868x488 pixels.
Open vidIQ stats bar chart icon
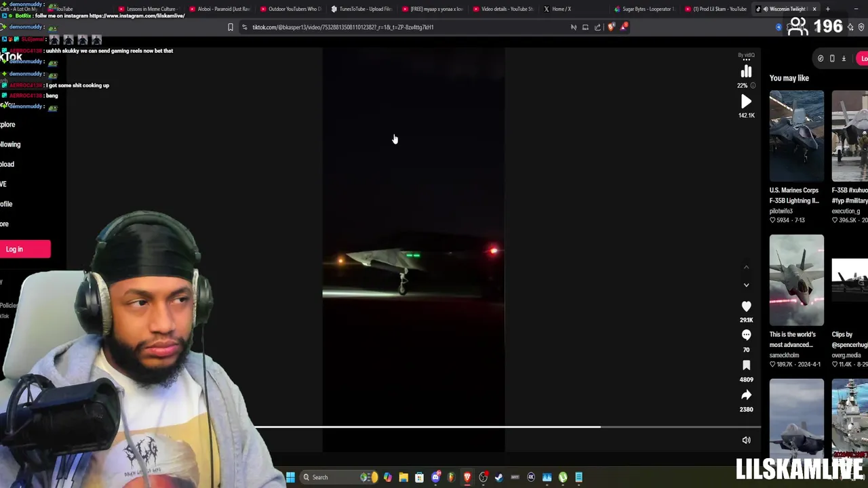pyautogui.click(x=746, y=71)
